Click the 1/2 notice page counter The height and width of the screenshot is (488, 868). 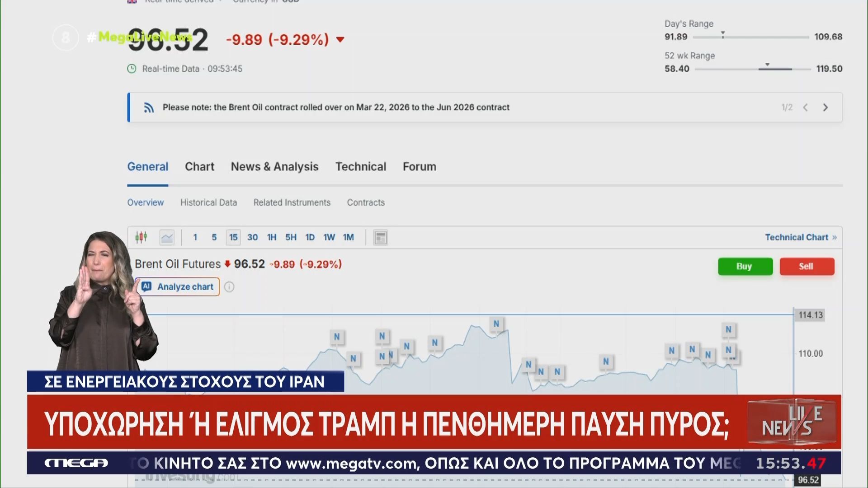pyautogui.click(x=787, y=108)
